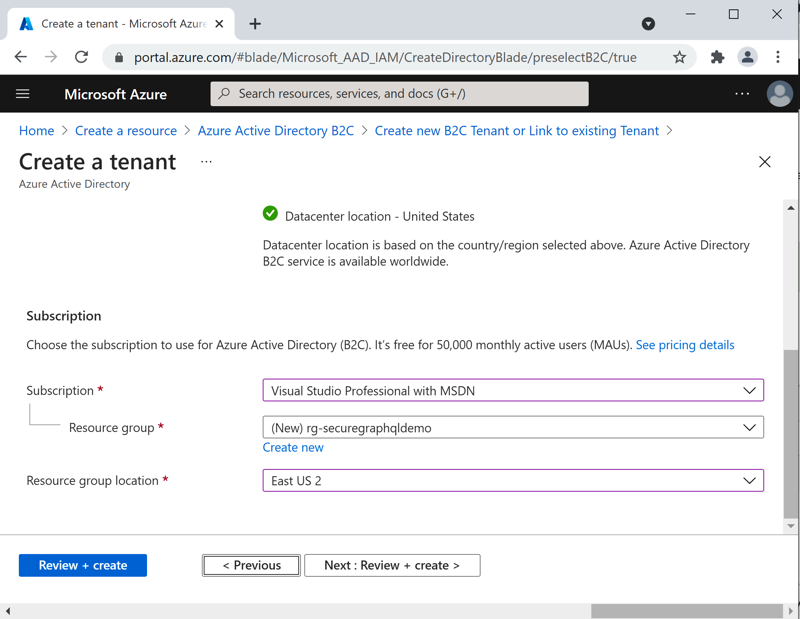The width and height of the screenshot is (800, 619).
Task: Go back with the browser back arrow
Action: tap(20, 57)
